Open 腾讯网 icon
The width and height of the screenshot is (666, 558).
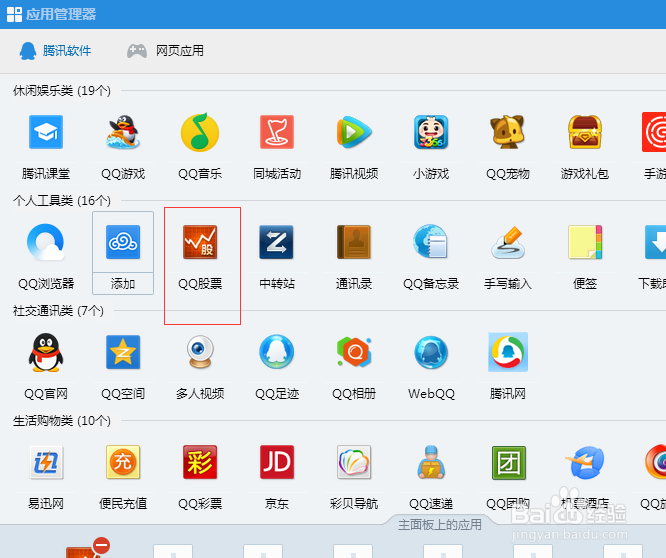point(508,352)
